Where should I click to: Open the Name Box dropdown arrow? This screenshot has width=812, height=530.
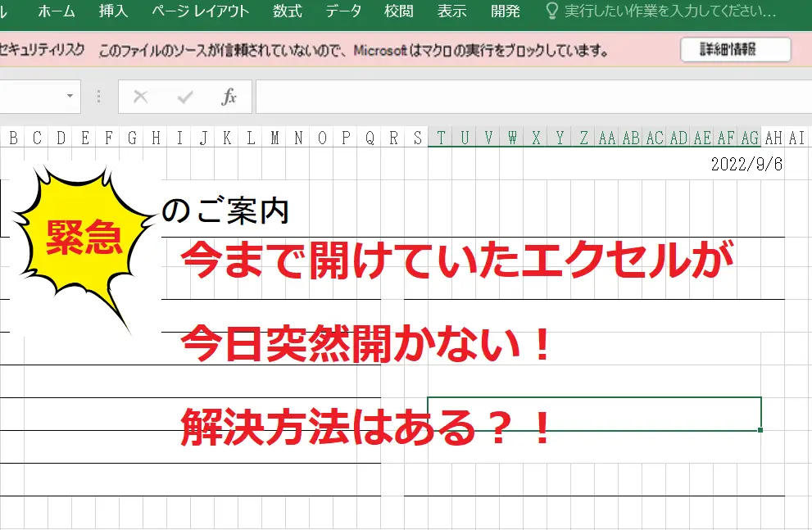click(x=70, y=96)
